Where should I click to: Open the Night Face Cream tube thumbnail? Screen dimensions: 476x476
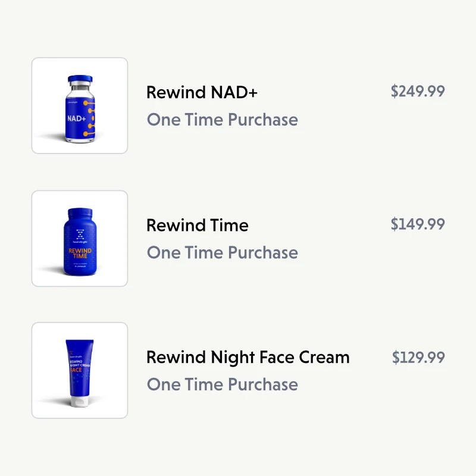(x=79, y=370)
